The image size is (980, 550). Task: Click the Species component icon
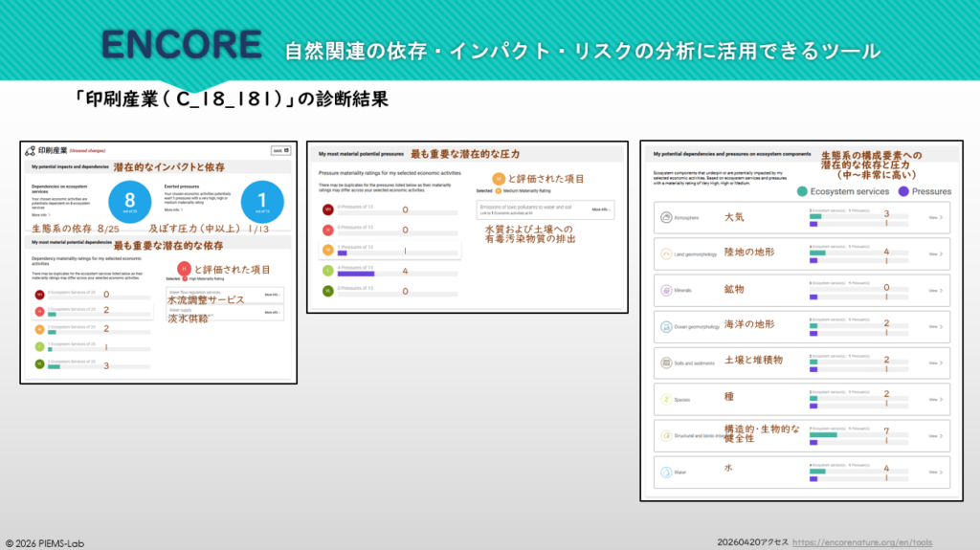666,400
